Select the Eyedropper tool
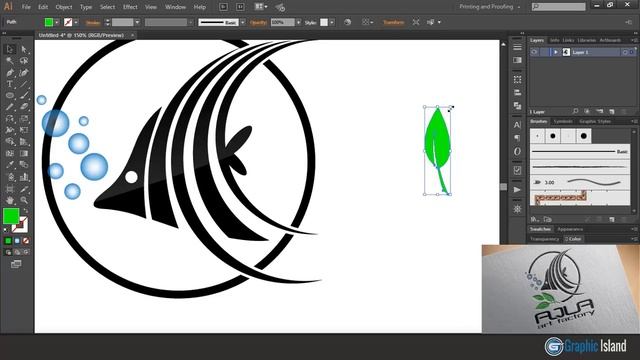 click(10, 165)
